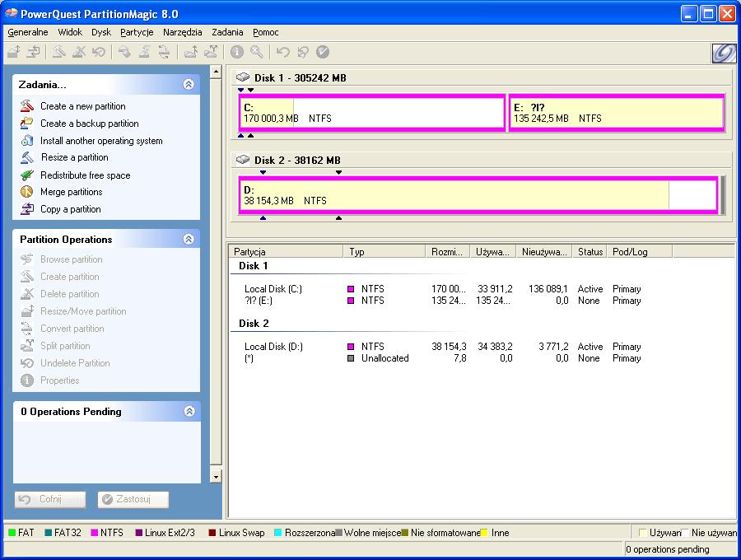741x560 pixels.
Task: Click the Typ column header
Action: click(384, 251)
